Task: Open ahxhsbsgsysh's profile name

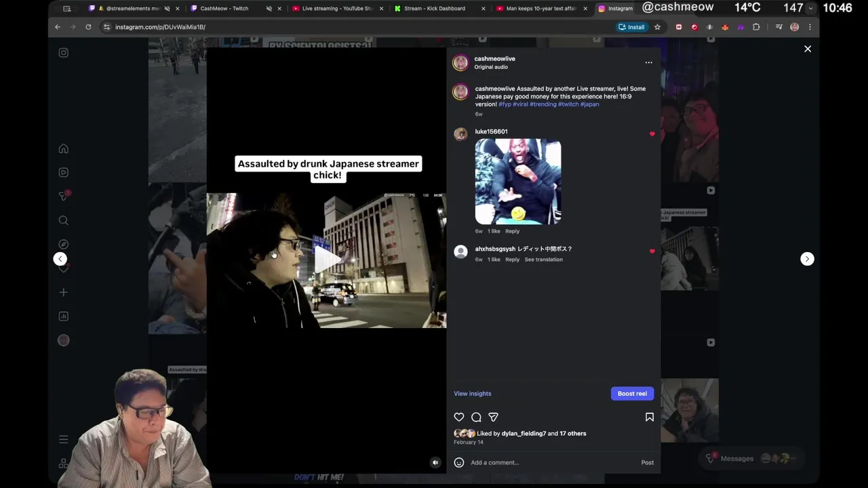Action: (495, 249)
